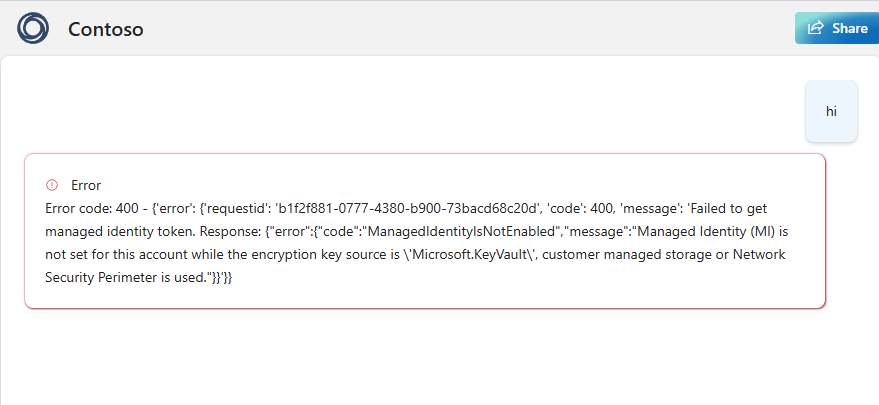
Task: Click the "Error code: 400" text
Action: (87, 209)
